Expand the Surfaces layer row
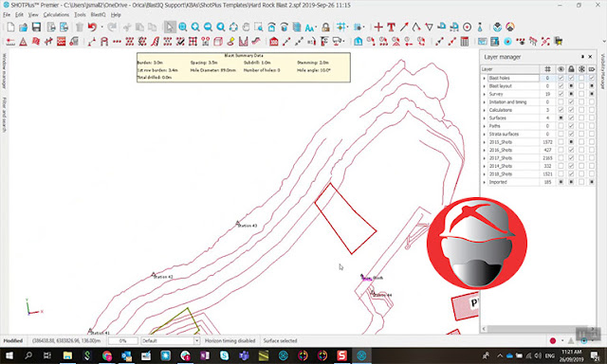607x364 pixels. click(x=485, y=118)
